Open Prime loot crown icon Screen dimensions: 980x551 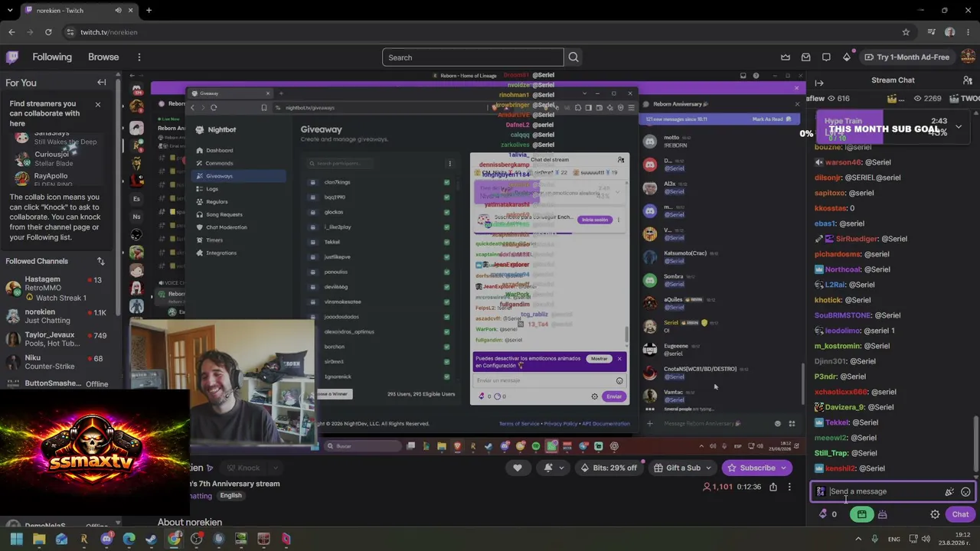[x=786, y=57]
